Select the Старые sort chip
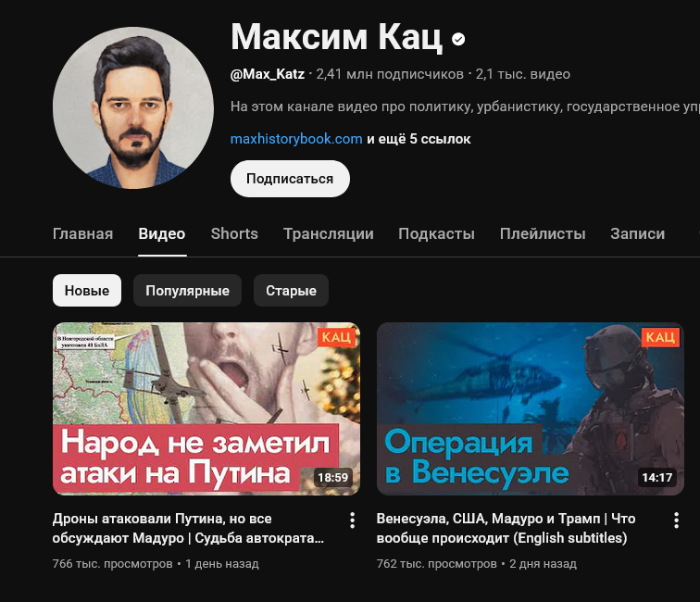 point(291,290)
